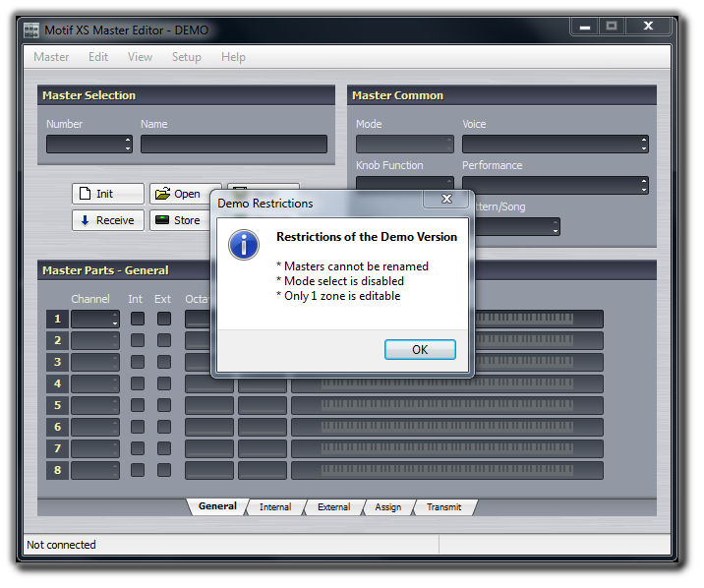Close the Demo Restrictions dialog with X
The height and width of the screenshot is (588, 704).
coord(446,199)
